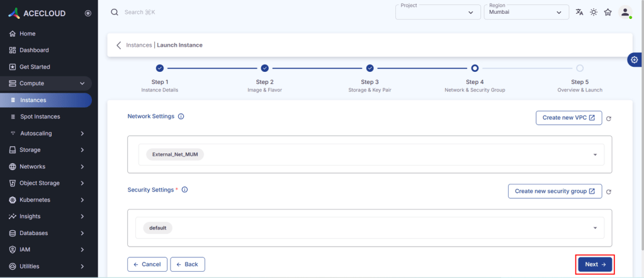Refresh the security group list
644x278 pixels.
(x=609, y=192)
